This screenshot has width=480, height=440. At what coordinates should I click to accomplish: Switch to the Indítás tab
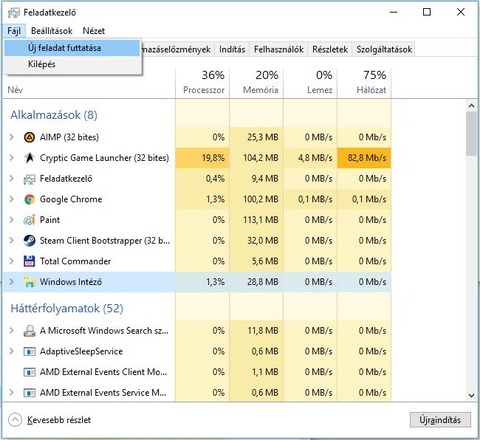(232, 50)
